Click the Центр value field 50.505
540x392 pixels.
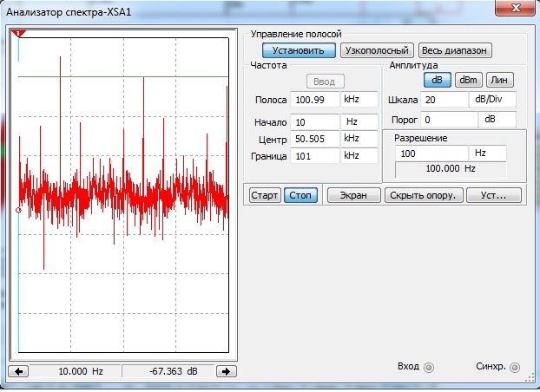coord(315,139)
